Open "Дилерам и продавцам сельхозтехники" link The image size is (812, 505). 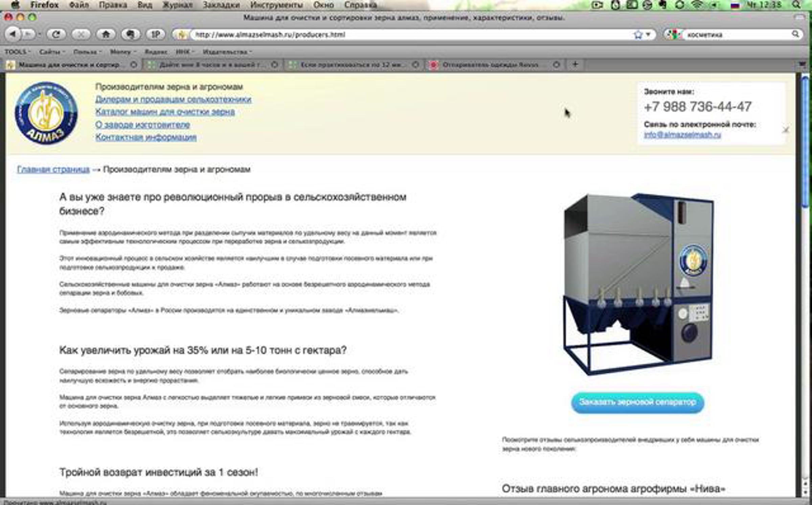(x=173, y=99)
